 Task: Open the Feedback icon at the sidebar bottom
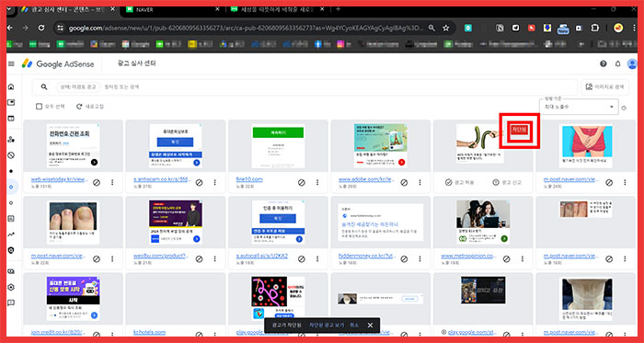[11, 303]
